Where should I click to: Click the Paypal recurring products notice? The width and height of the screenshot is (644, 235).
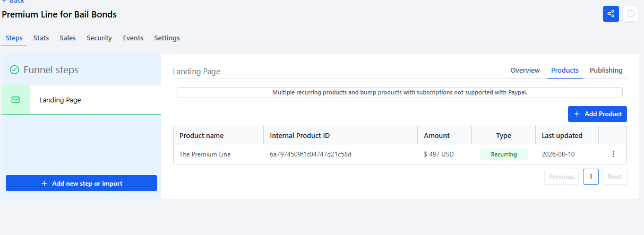[399, 92]
